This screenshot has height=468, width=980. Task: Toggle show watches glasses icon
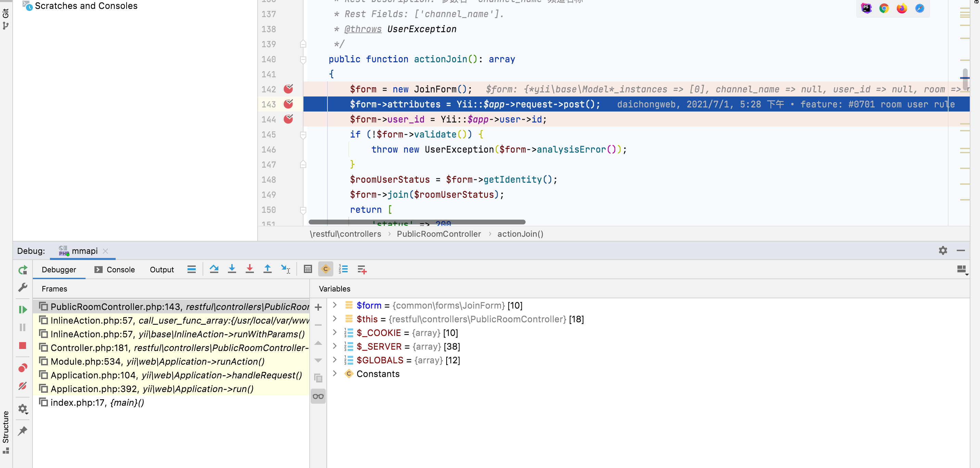click(319, 396)
